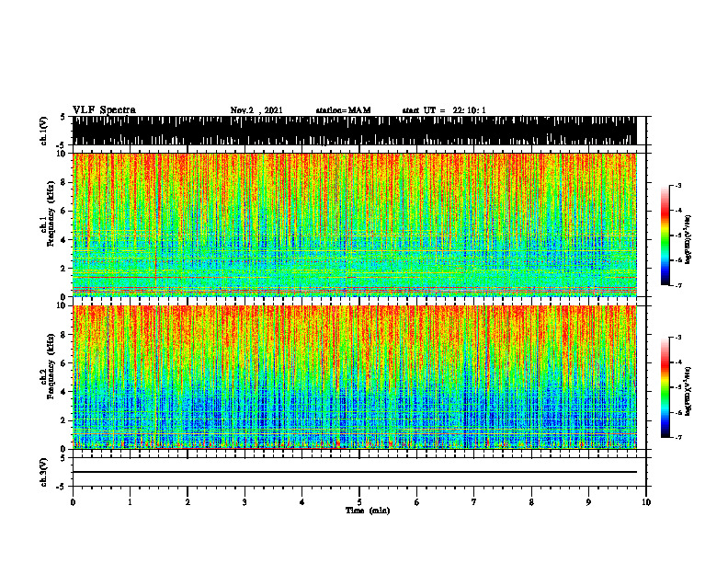Screen dimensions: 728x563
Task: Click the ch.1 colorbar log(PSD) label
Action: point(688,239)
